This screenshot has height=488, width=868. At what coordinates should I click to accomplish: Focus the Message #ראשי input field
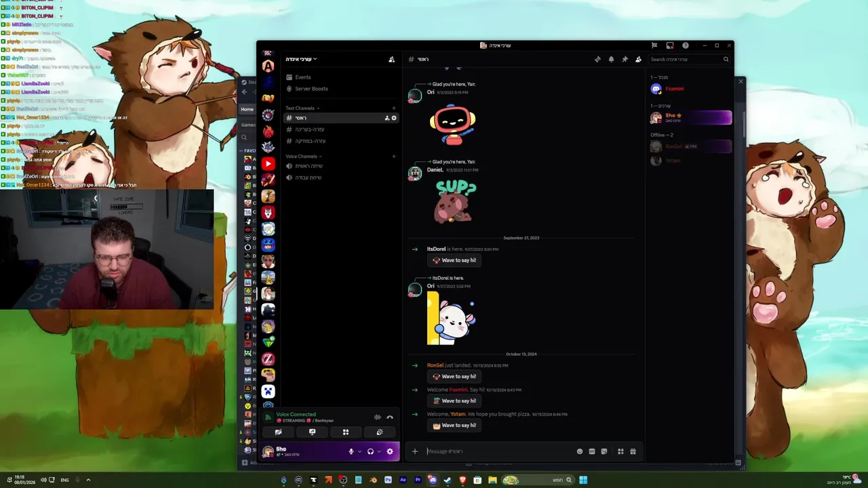point(498,451)
